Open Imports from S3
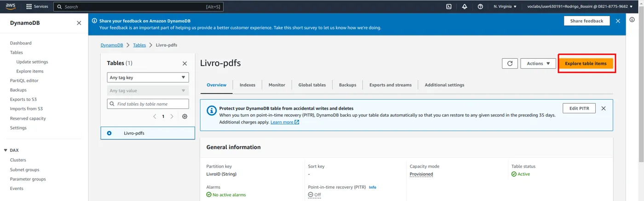The height and width of the screenshot is (201, 644). (x=26, y=109)
